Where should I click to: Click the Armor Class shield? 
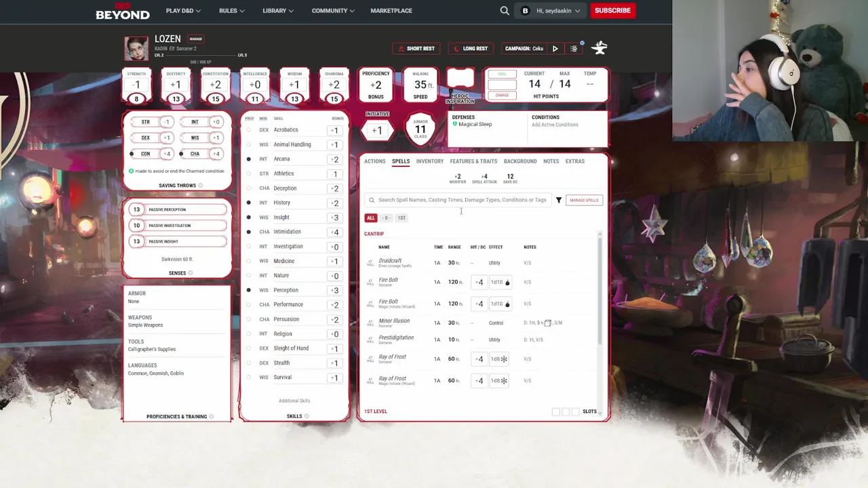click(x=420, y=129)
